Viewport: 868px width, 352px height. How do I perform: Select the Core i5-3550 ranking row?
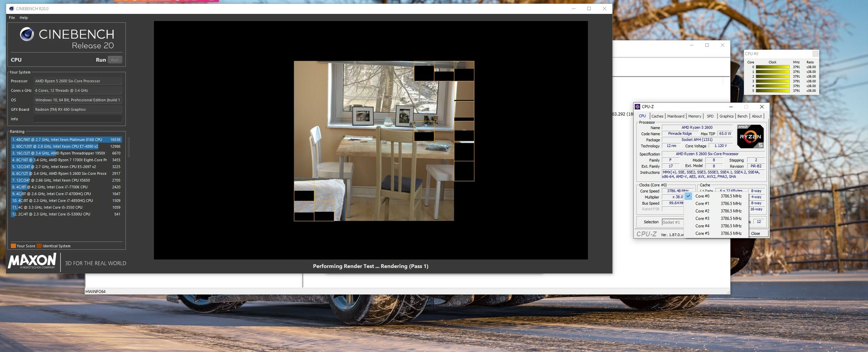point(66,207)
